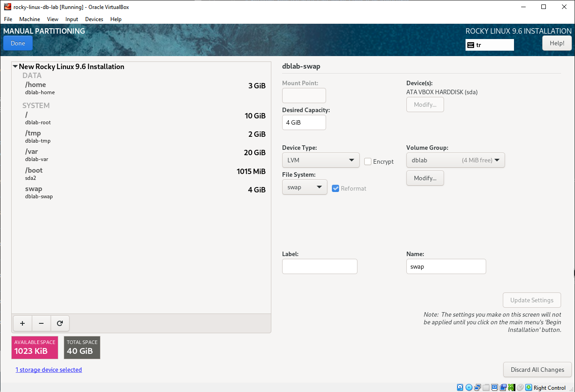This screenshot has width=575, height=392.
Task: Click the VirtualBox shared folders status icon
Action: [486, 388]
